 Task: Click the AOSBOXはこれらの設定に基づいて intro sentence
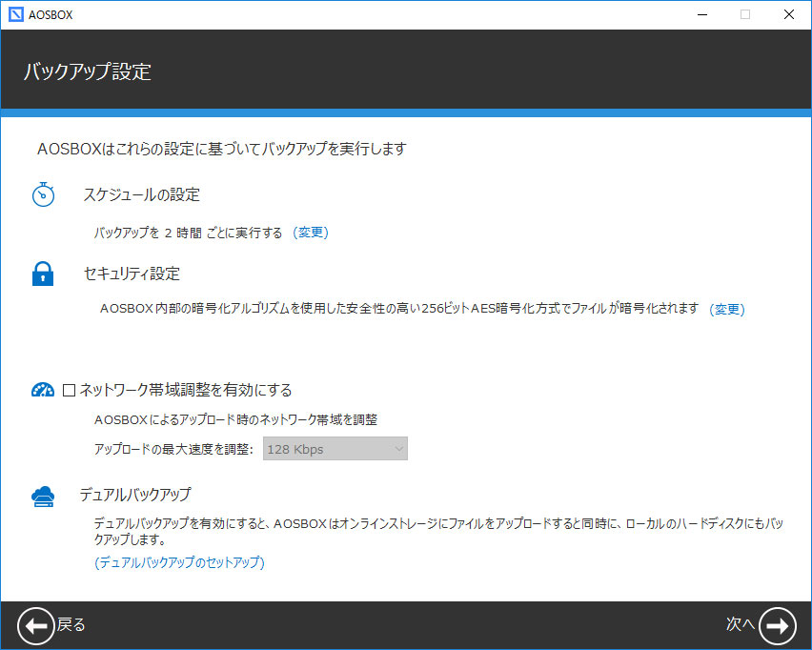[x=222, y=150]
